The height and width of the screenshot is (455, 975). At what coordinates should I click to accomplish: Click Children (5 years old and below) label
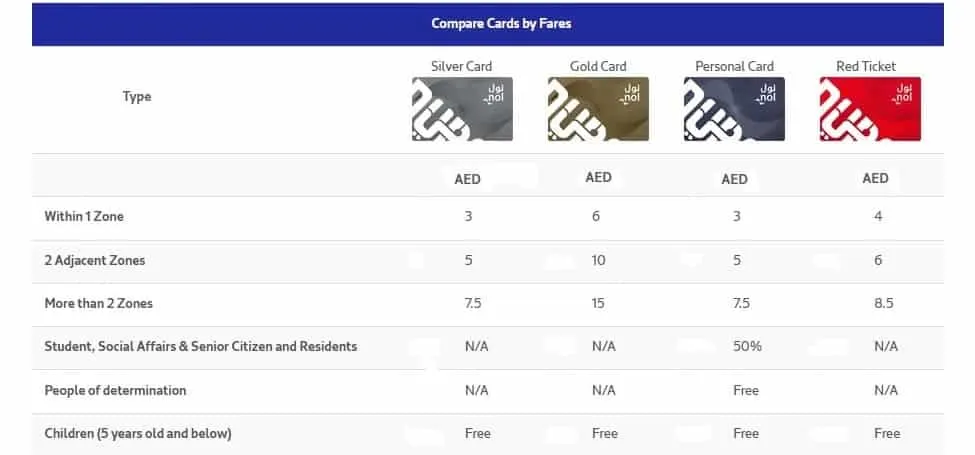tap(138, 433)
